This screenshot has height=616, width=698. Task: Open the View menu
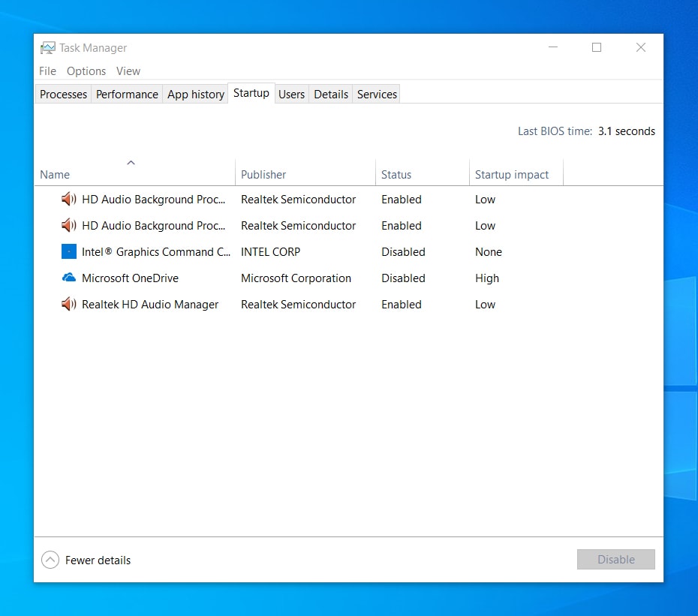(128, 71)
